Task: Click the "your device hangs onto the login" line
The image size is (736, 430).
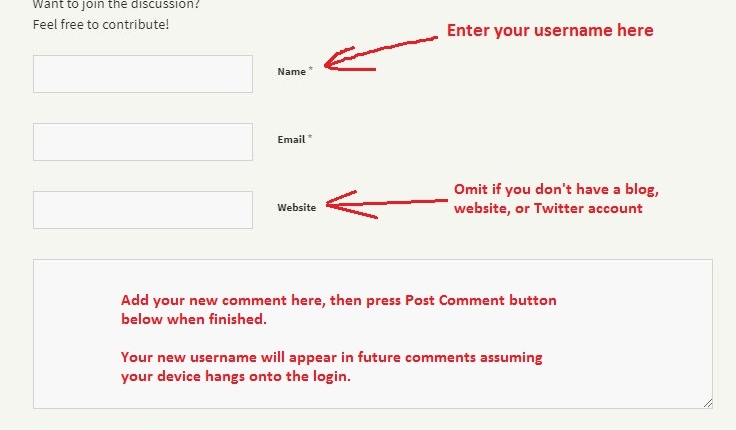Action: 236,377
